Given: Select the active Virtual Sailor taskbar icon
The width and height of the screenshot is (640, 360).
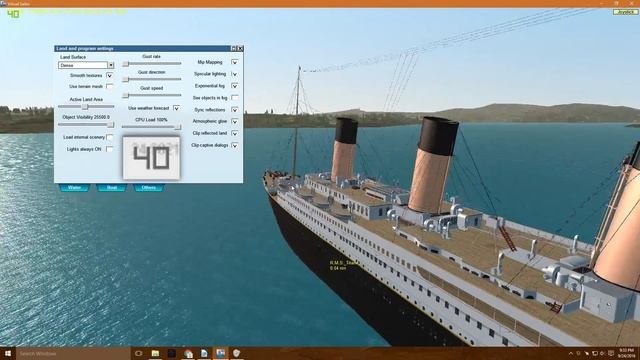Looking at the screenshot, I should click(220, 353).
